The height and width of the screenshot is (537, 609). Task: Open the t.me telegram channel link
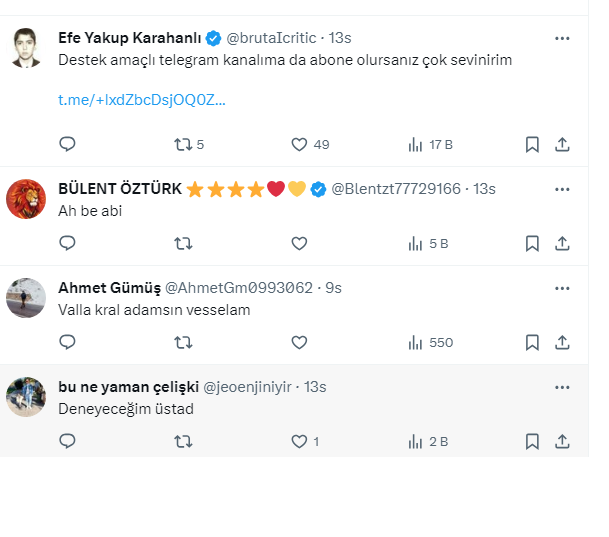142,100
